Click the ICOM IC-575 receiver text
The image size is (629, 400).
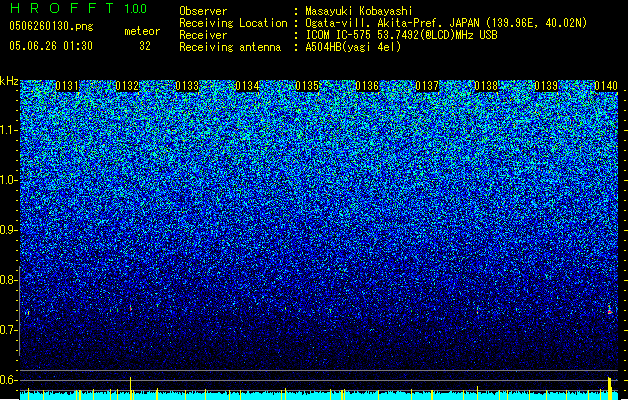tap(401, 35)
